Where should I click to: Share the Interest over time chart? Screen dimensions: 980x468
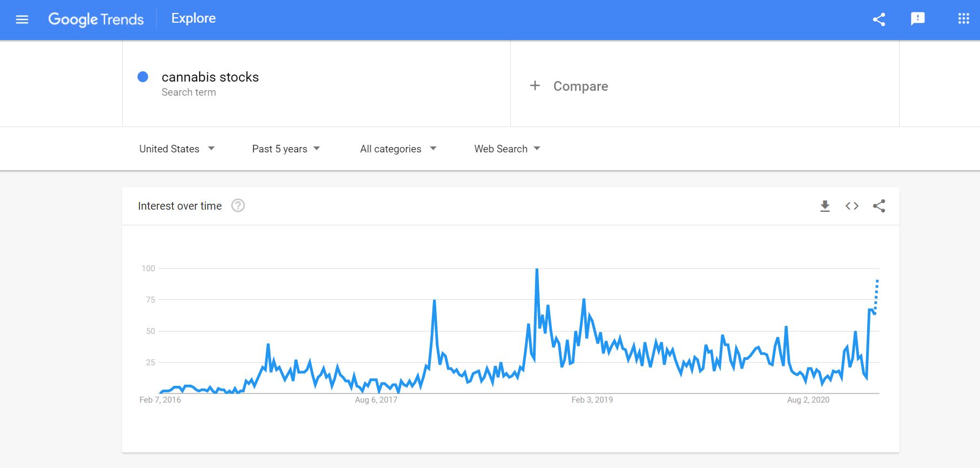[x=879, y=206]
